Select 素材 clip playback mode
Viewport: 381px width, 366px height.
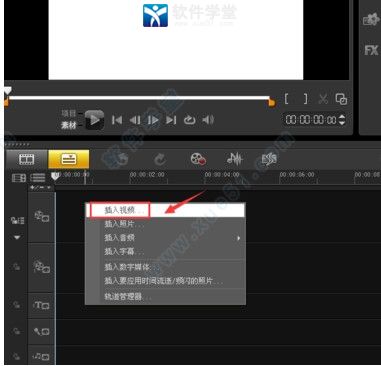pos(68,125)
